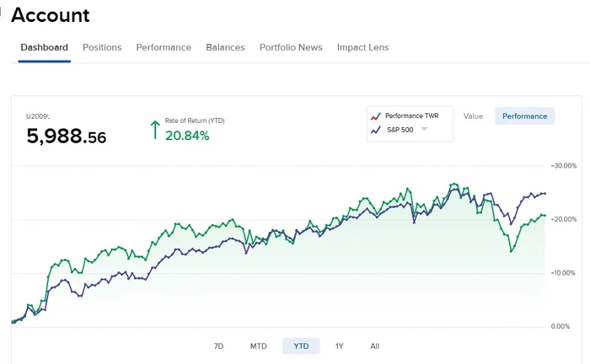Viewport: 590px width, 364px height.
Task: Click the S&P 500 legend label
Action: tap(401, 129)
